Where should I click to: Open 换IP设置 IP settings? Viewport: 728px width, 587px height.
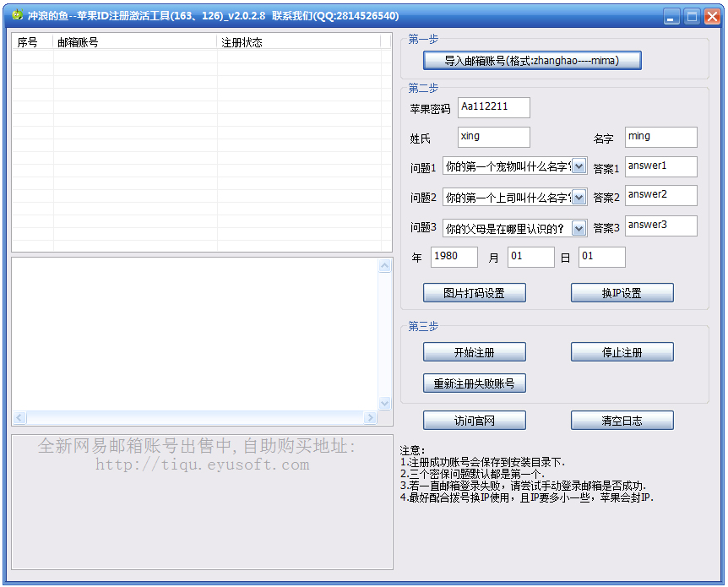[x=622, y=293]
